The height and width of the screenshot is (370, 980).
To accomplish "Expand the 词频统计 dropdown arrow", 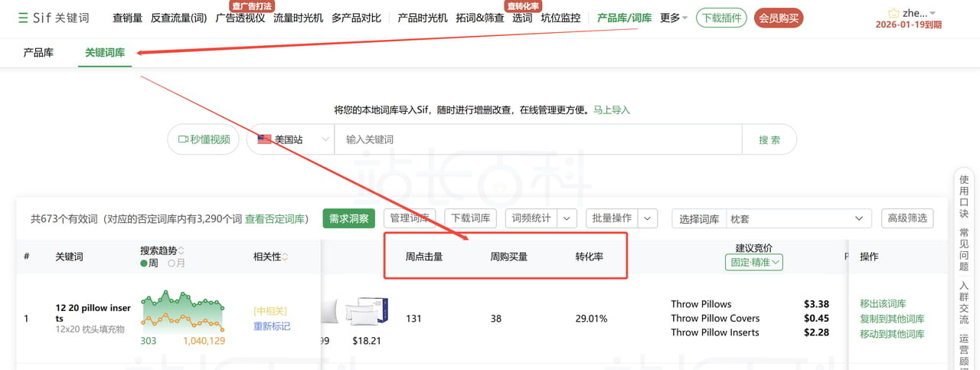I will pos(567,218).
